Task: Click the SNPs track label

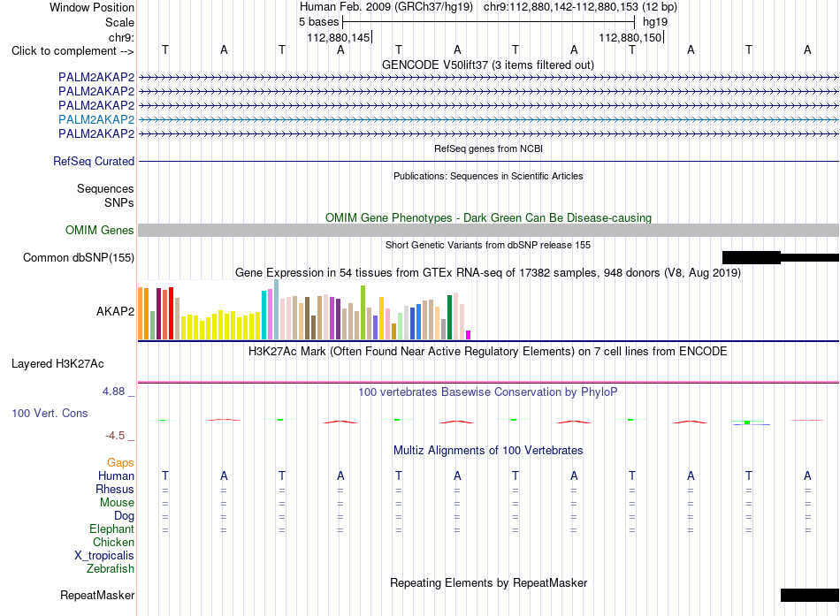Action: point(119,202)
